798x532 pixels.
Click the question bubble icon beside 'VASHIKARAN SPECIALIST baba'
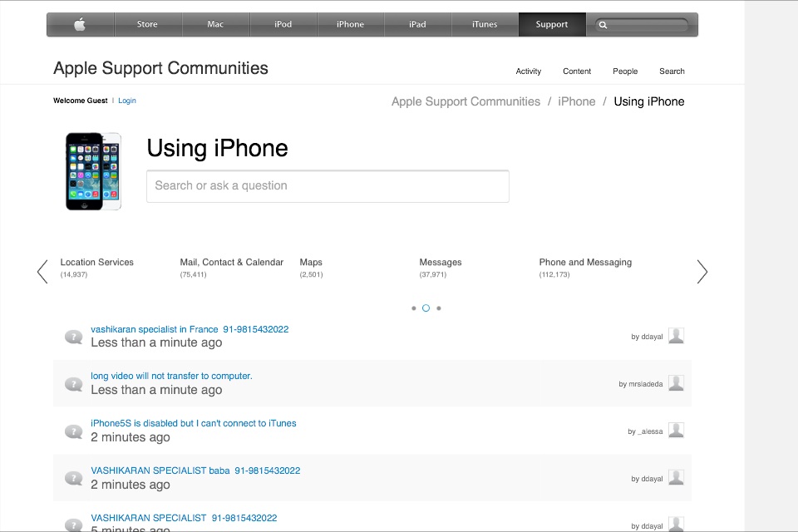pyautogui.click(x=74, y=478)
